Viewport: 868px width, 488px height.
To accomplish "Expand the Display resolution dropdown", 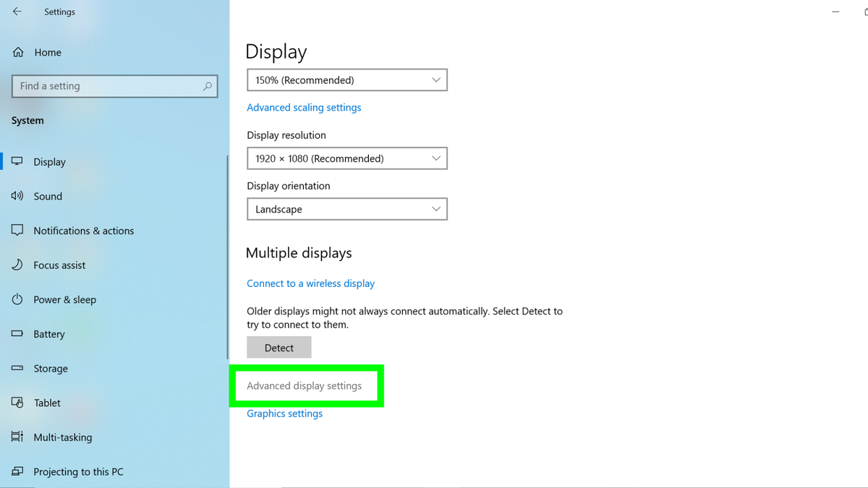I will click(x=346, y=158).
